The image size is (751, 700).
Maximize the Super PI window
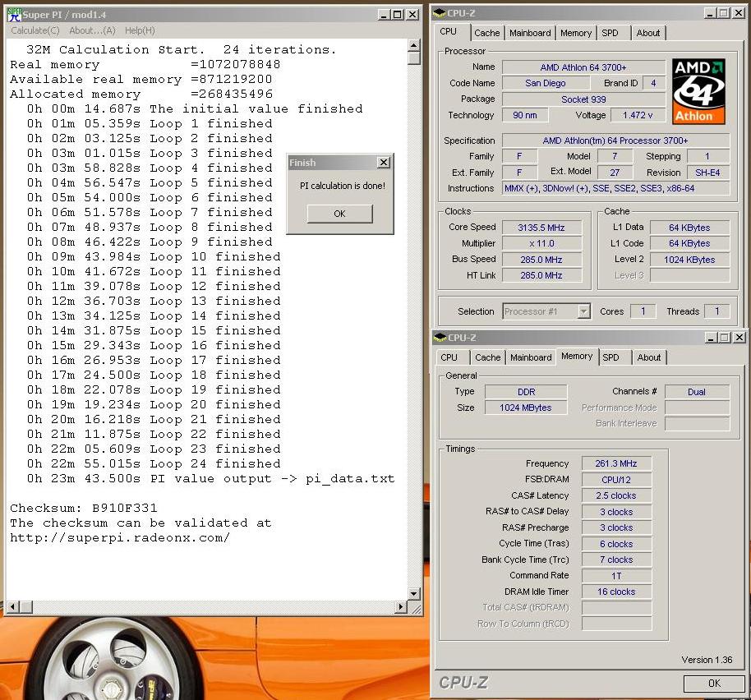tap(397, 15)
